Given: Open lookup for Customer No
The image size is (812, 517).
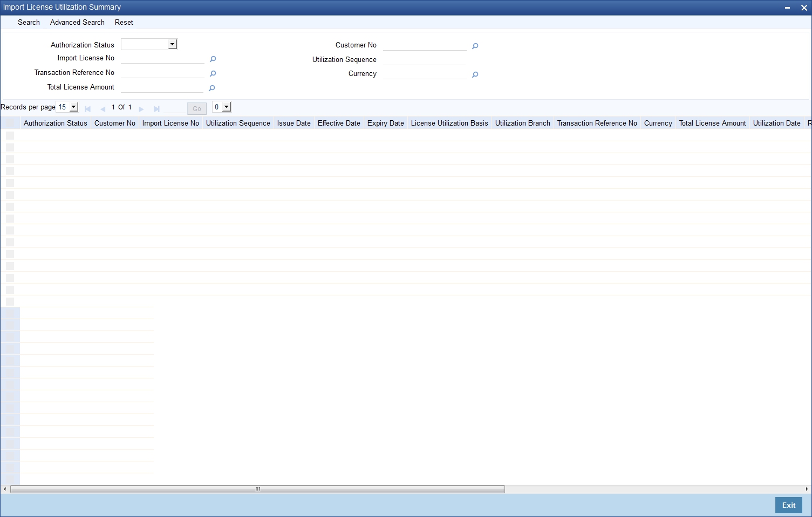Looking at the screenshot, I should click(475, 46).
